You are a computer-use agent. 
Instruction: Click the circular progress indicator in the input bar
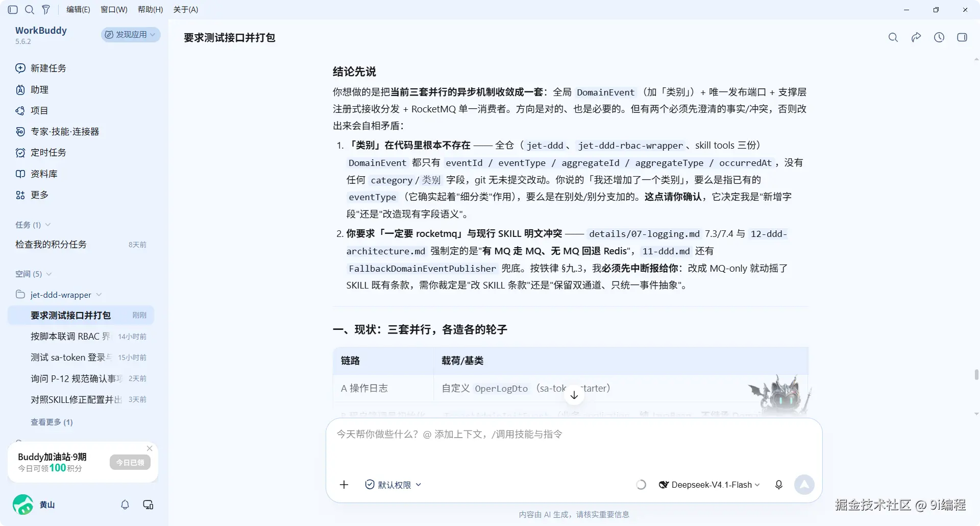point(641,485)
